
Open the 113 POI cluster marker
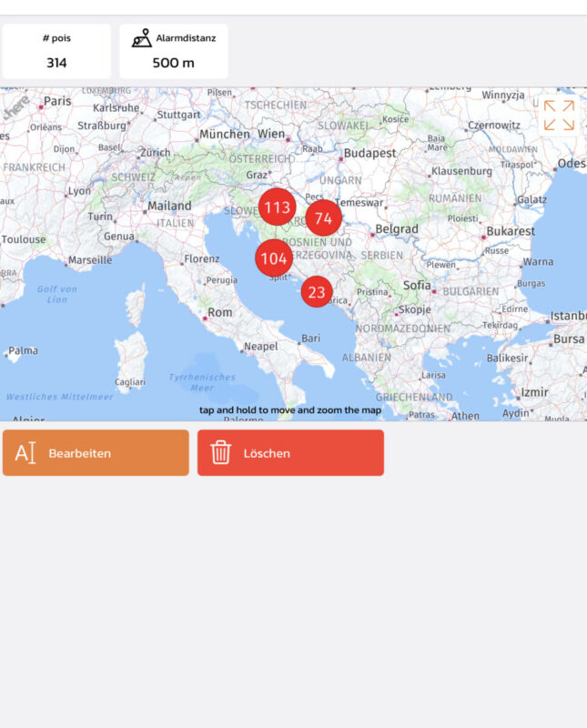pos(277,207)
